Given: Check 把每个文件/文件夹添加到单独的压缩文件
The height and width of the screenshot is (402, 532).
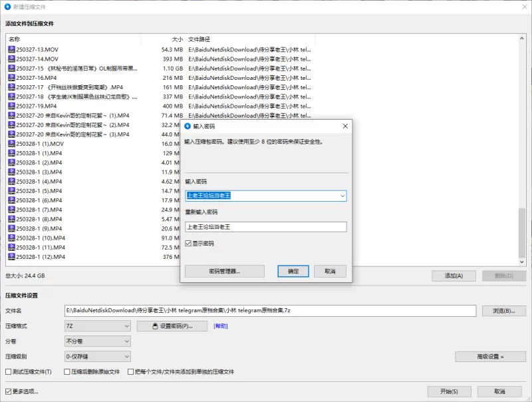Looking at the screenshot, I should coord(130,372).
